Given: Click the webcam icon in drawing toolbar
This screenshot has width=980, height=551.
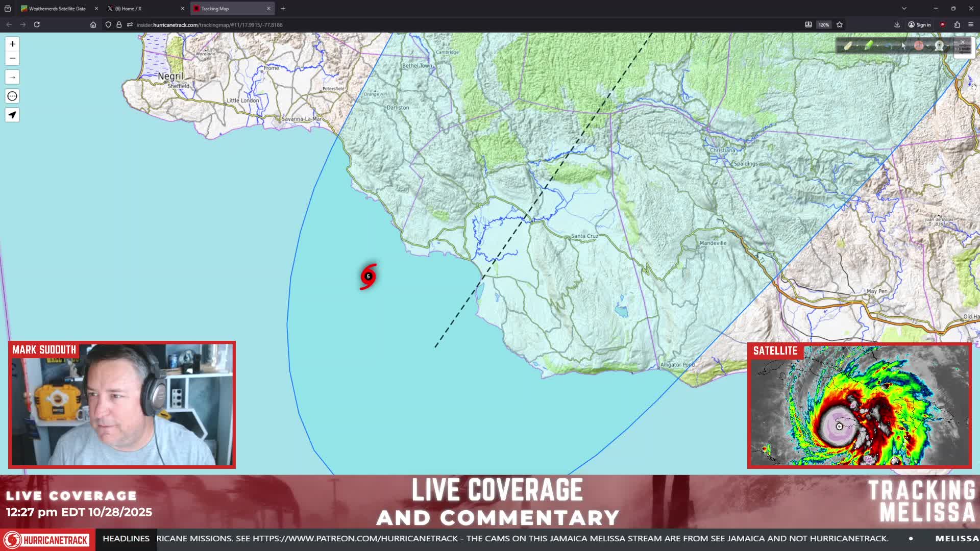Looking at the screenshot, I should [x=939, y=46].
